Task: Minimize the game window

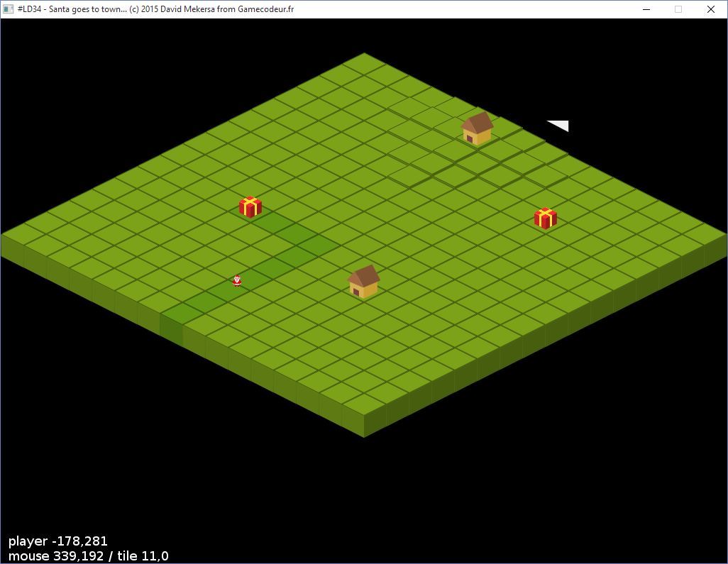Action: tap(646, 9)
